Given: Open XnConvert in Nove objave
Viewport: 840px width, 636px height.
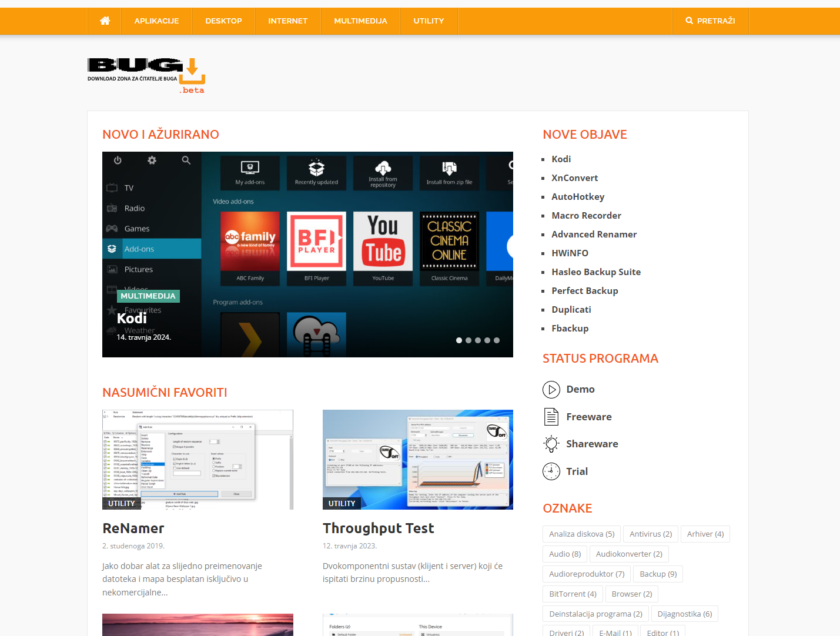Looking at the screenshot, I should click(x=574, y=178).
